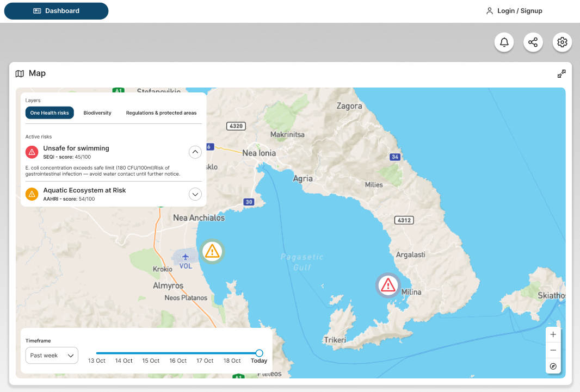Click the orange warning marker near VOL
Image resolution: width=580 pixels, height=392 pixels.
pyautogui.click(x=212, y=251)
